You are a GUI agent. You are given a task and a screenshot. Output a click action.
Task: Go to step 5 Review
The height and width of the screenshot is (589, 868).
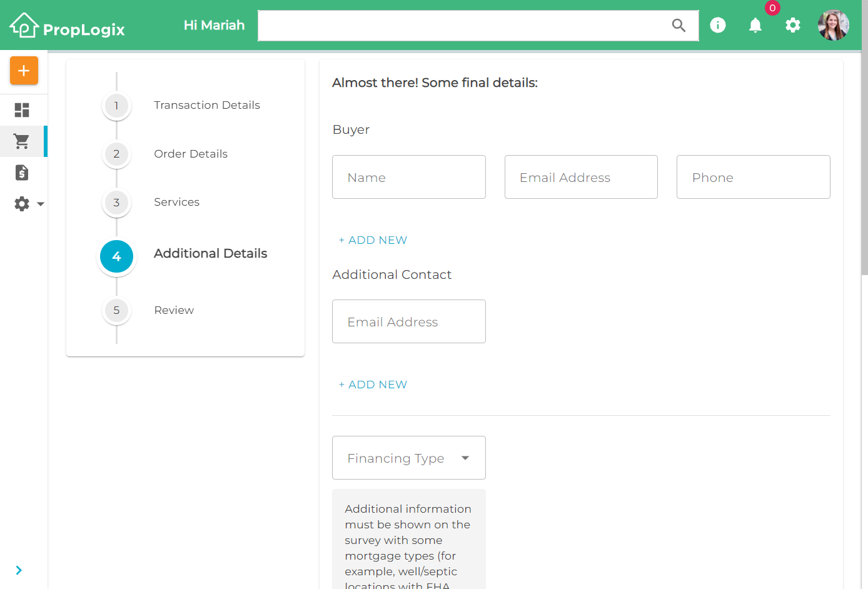pos(174,310)
